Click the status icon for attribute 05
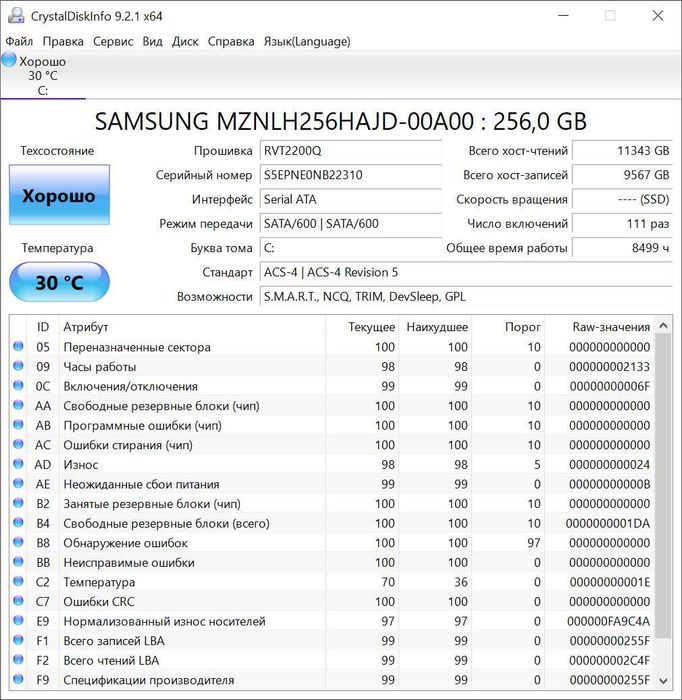The image size is (682, 700). pos(18,346)
